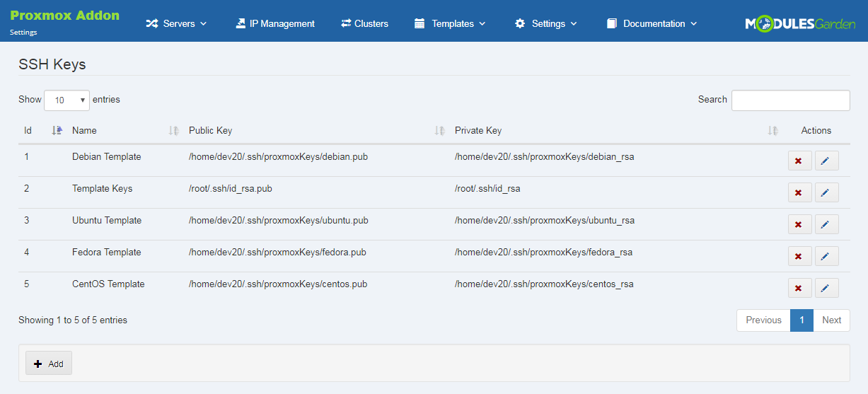This screenshot has width=868, height=394.
Task: Open the entries-per-page dropdown
Action: pyautogui.click(x=66, y=100)
